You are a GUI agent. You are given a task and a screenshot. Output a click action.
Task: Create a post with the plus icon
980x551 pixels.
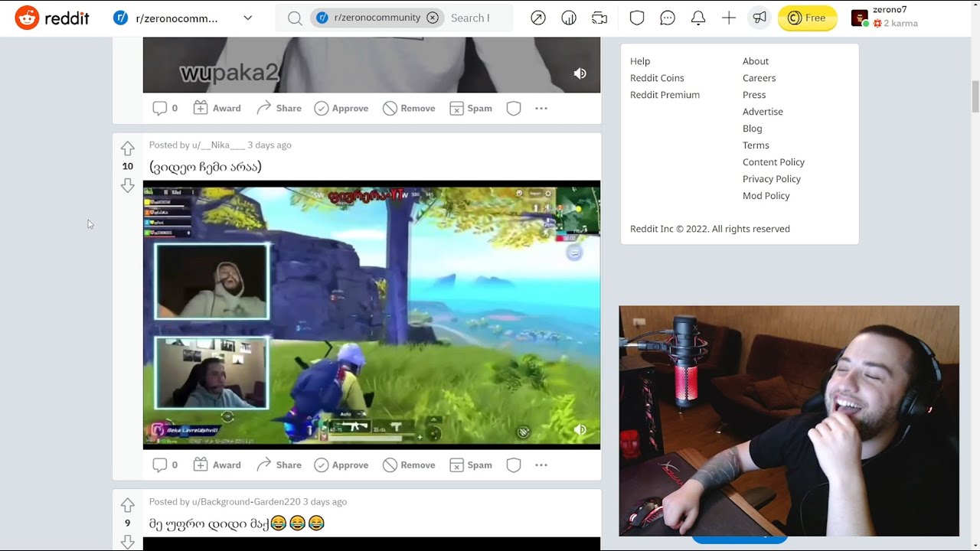coord(729,18)
